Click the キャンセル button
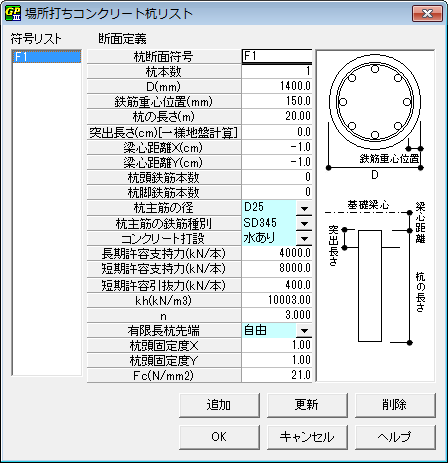The width and height of the screenshot is (448, 463). coord(307,437)
